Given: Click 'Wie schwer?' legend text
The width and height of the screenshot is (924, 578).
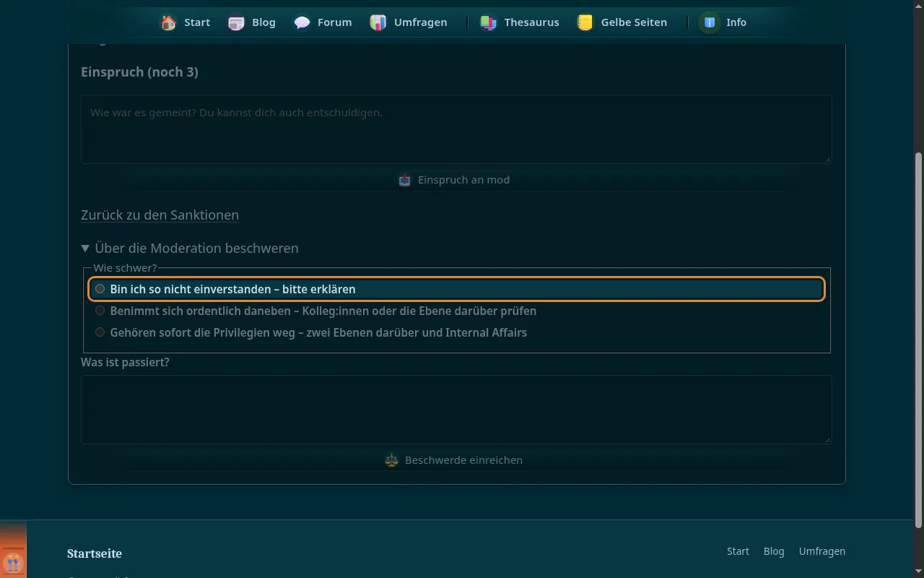Looking at the screenshot, I should point(125,268).
